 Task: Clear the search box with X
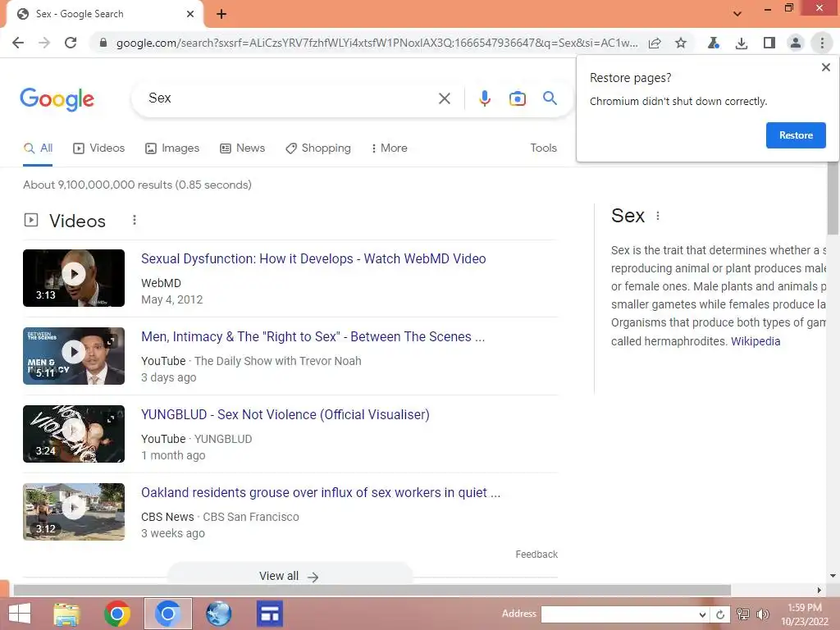pyautogui.click(x=444, y=98)
